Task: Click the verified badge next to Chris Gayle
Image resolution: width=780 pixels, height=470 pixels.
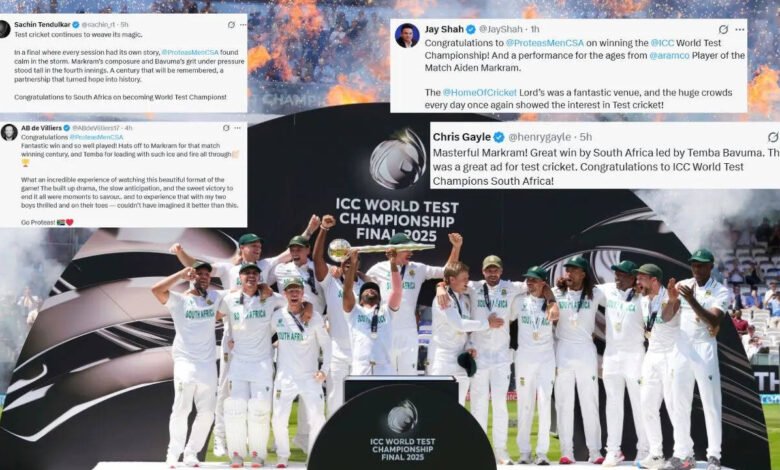Action: pos(498,137)
